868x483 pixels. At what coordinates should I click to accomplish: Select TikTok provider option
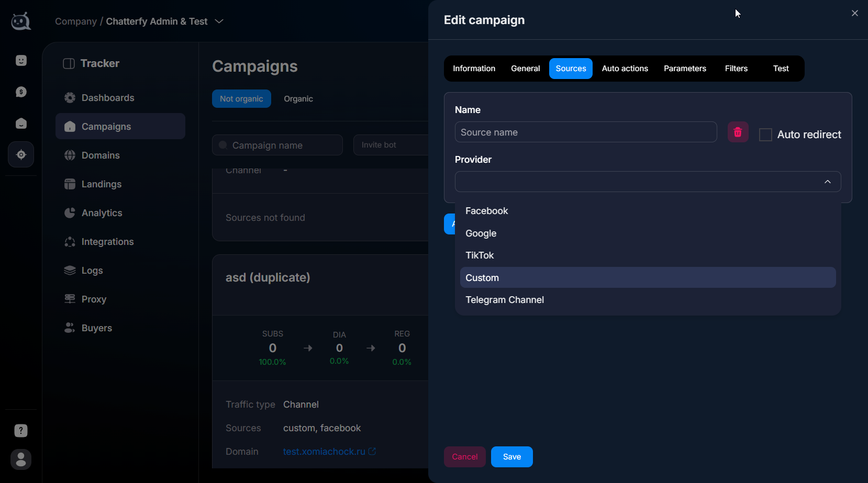(x=648, y=255)
